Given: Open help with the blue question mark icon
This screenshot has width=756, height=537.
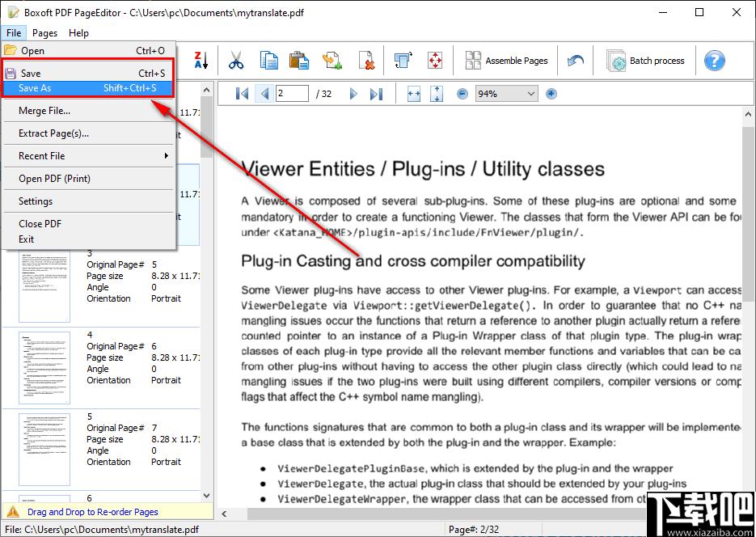Looking at the screenshot, I should (714, 61).
